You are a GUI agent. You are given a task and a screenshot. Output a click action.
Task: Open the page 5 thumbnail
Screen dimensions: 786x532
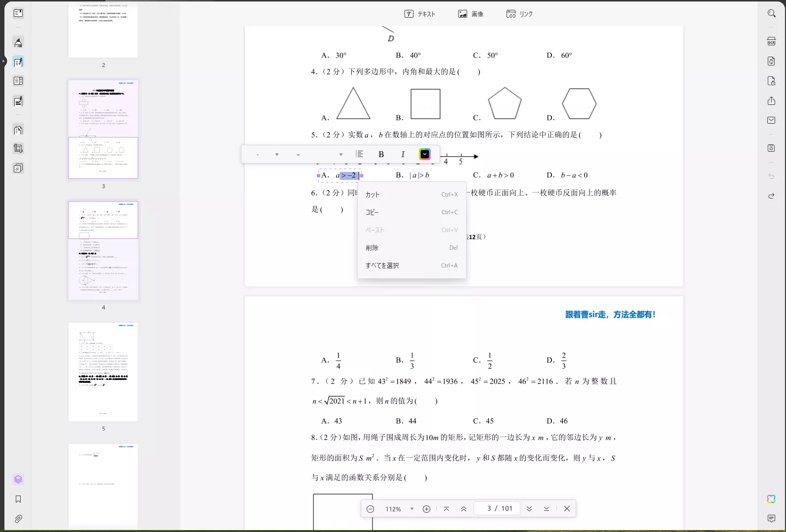pos(103,371)
